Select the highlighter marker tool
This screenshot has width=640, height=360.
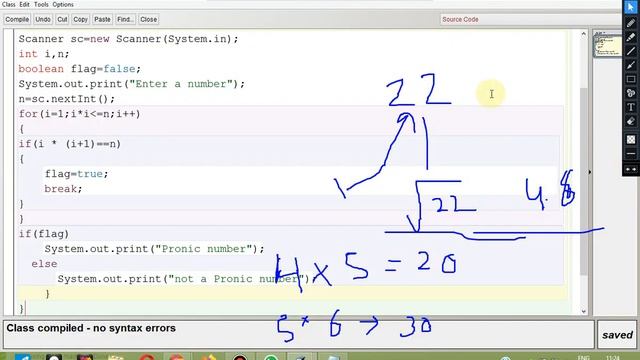[631, 37]
